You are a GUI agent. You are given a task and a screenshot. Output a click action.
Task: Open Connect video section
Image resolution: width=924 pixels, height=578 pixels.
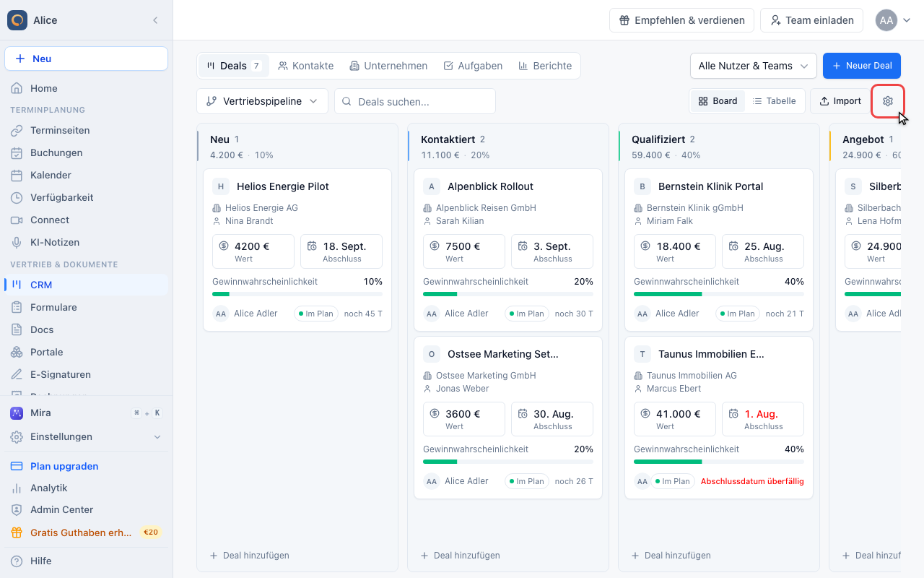pos(87,220)
